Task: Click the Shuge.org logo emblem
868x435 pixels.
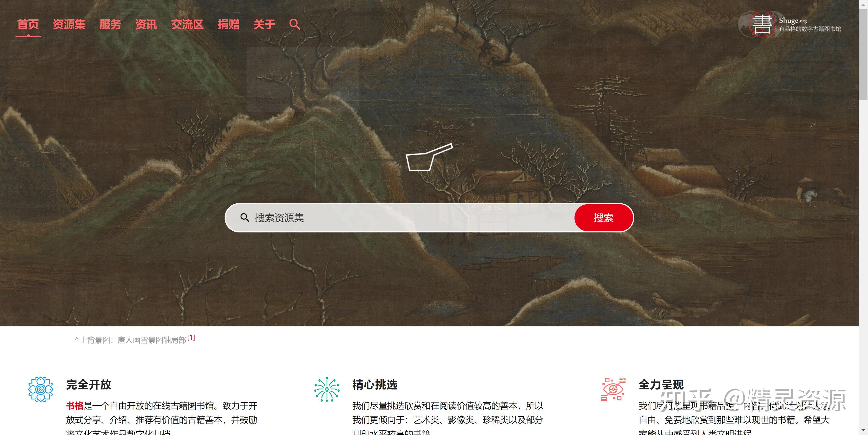Action: coord(761,24)
